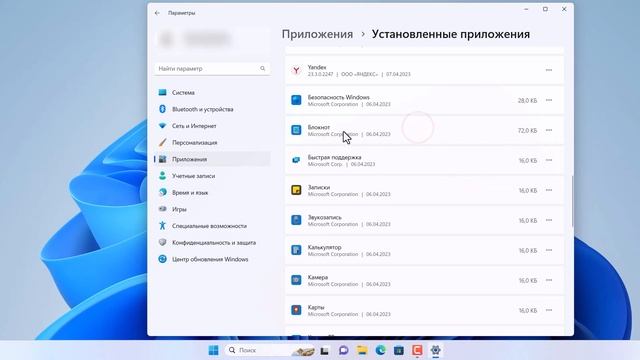Open the Windows Start menu

click(x=213, y=350)
